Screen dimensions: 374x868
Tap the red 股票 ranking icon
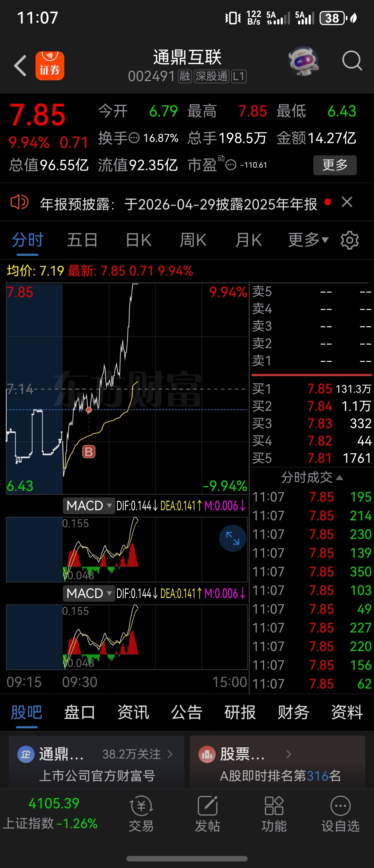coord(207,754)
